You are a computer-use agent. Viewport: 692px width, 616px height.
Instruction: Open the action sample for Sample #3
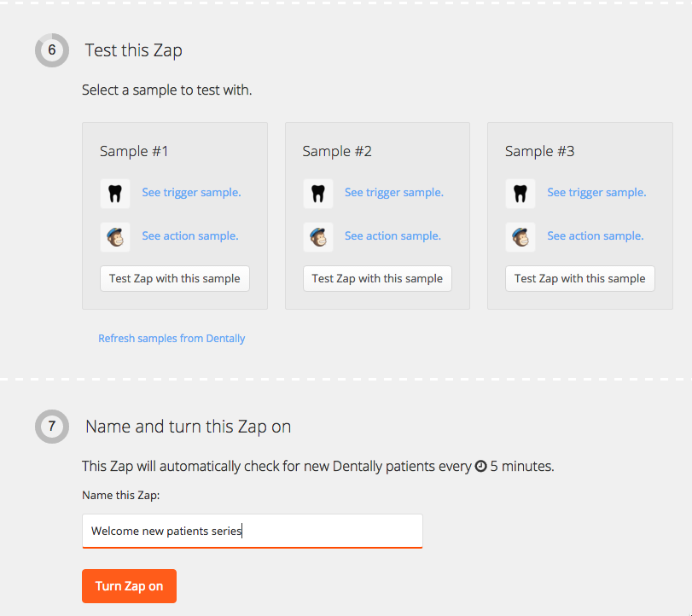tap(595, 236)
